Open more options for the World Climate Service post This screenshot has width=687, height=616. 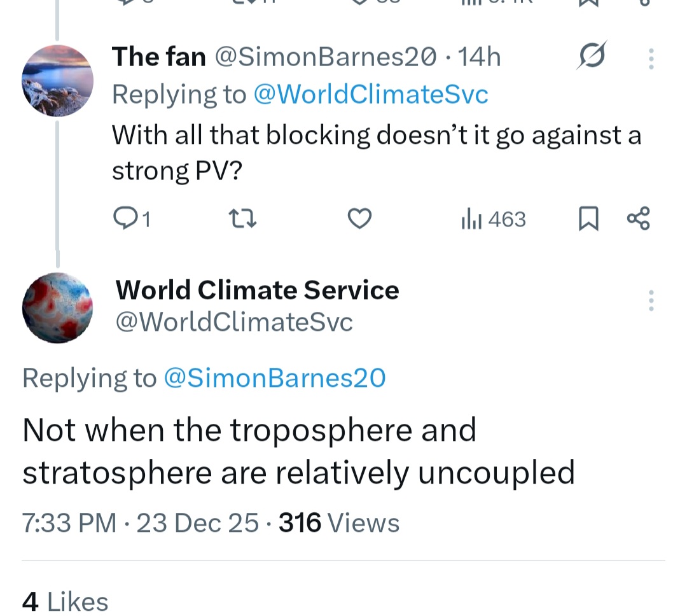pos(650,300)
